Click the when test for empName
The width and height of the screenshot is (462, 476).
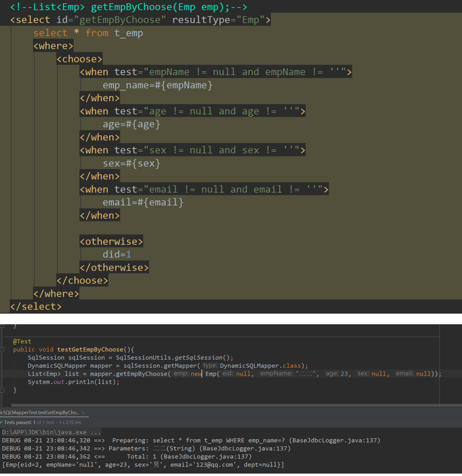[216, 72]
